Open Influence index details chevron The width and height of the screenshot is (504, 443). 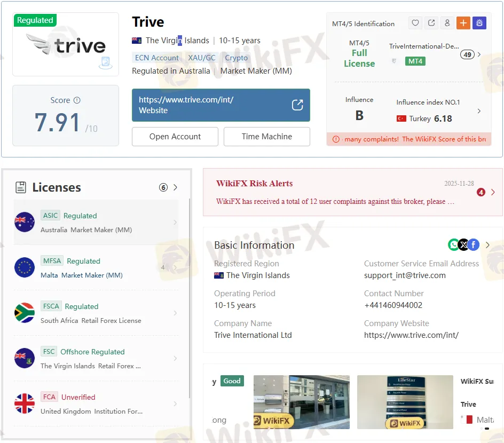click(x=479, y=111)
